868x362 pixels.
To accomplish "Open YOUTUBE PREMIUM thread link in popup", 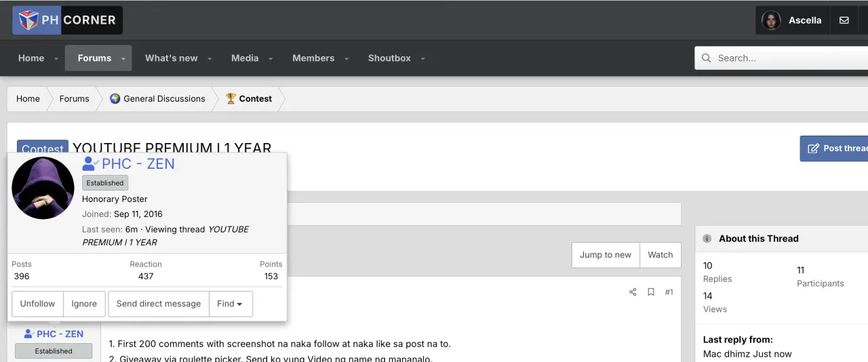I will (x=165, y=236).
